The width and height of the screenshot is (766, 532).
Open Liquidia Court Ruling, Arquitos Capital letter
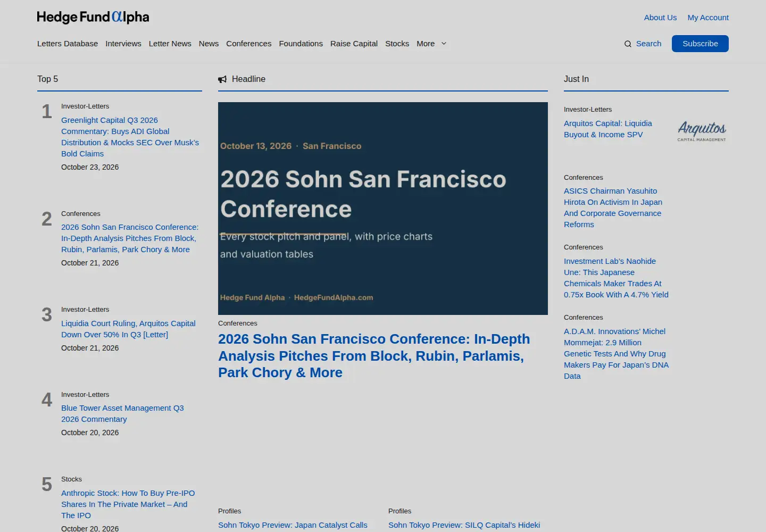click(x=128, y=329)
